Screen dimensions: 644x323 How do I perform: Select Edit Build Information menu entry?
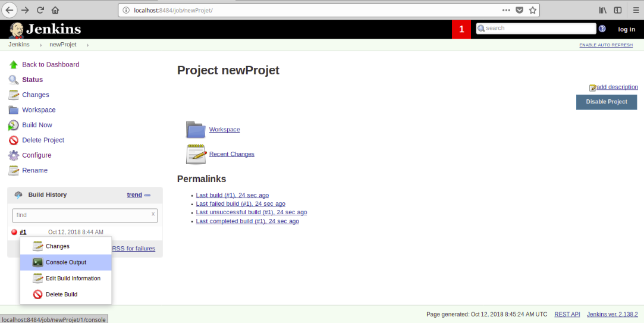pyautogui.click(x=66, y=278)
